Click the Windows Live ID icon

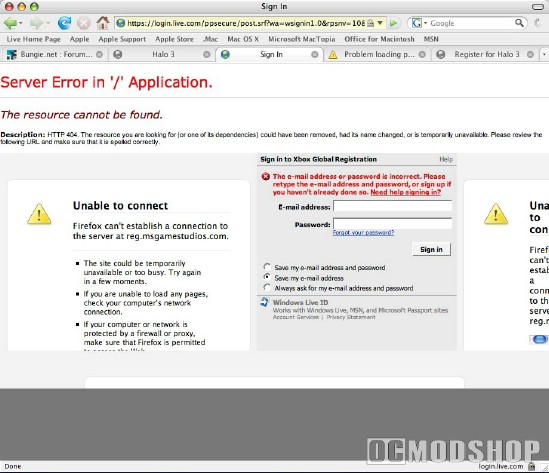264,302
